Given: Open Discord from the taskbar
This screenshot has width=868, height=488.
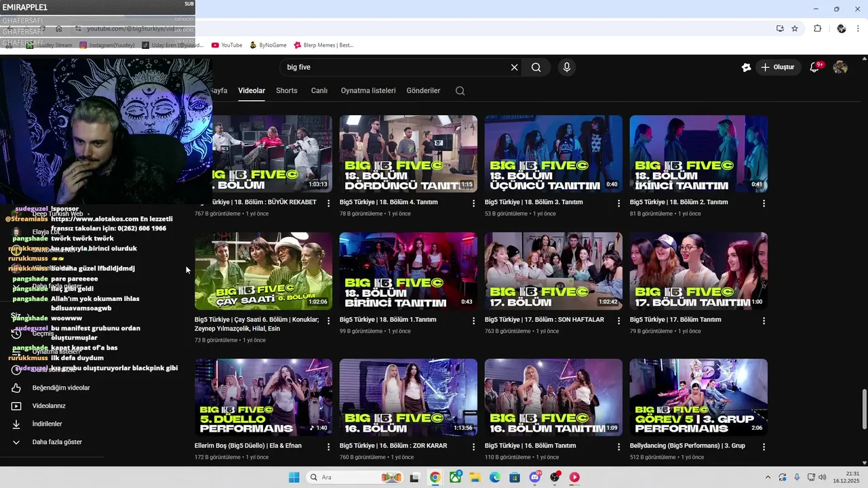Looking at the screenshot, I should click(534, 477).
